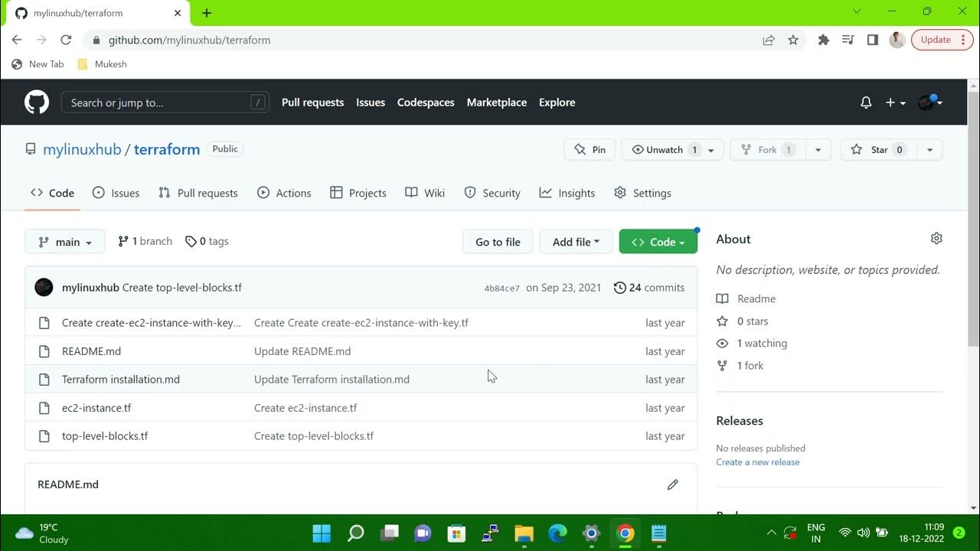The image size is (980, 551).
Task: Click the mylinuxhub commit author avatar
Action: pyautogui.click(x=44, y=288)
